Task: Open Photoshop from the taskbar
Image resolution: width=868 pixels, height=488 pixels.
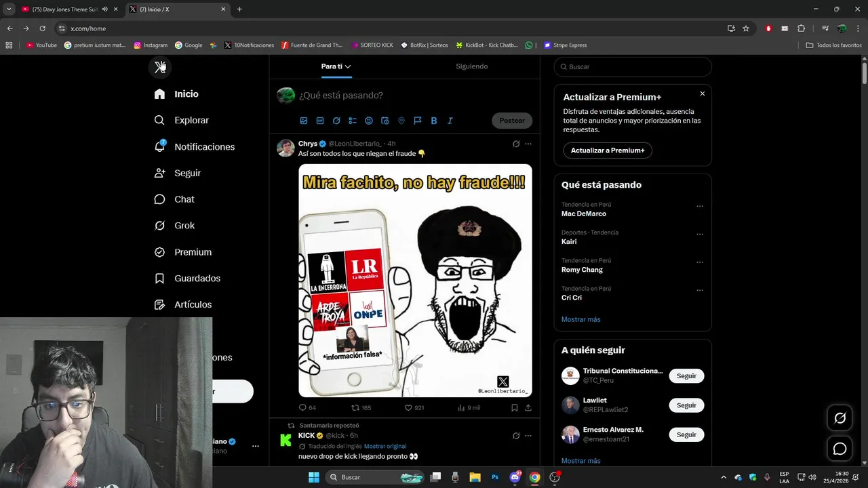Action: click(x=495, y=477)
